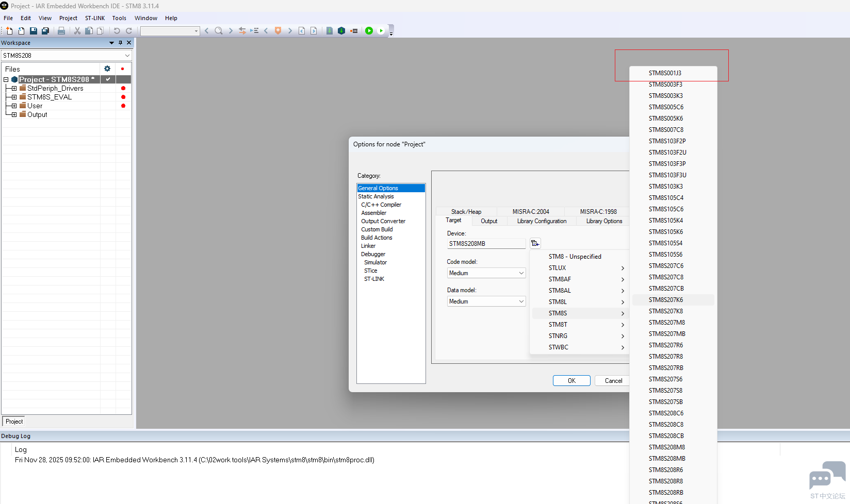
Task: Toggle checkmark in the Project - STM8S208 row
Action: pyautogui.click(x=108, y=79)
